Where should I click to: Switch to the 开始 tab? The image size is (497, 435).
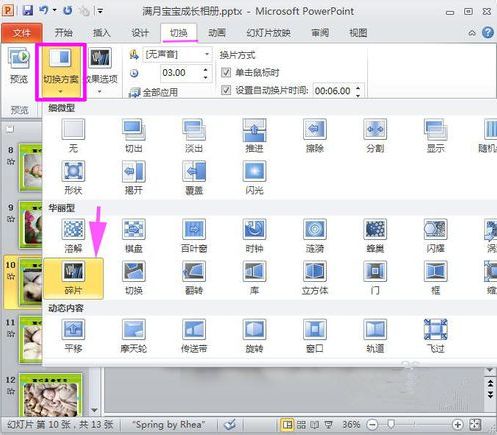pos(63,33)
